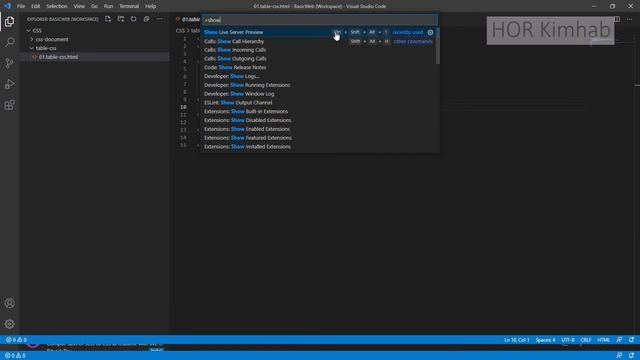Run the Show Live Server Preview command

(319, 32)
